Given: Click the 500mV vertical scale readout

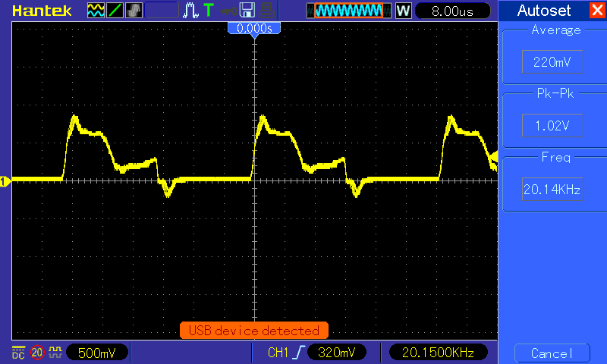Looking at the screenshot, I should coord(97,353).
